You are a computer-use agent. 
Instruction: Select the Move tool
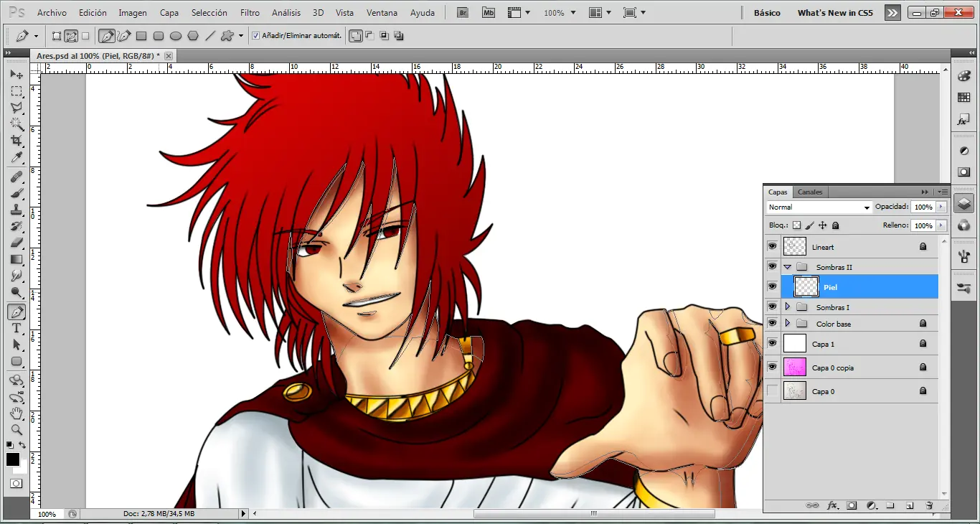pyautogui.click(x=16, y=75)
